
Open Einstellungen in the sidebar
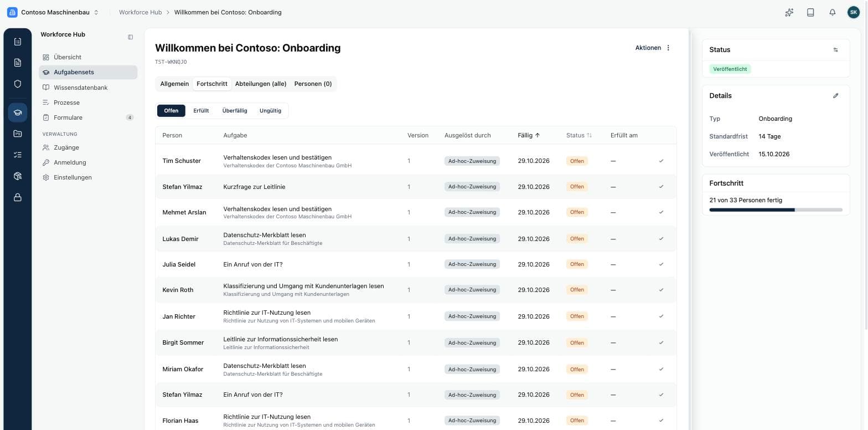(x=88, y=177)
